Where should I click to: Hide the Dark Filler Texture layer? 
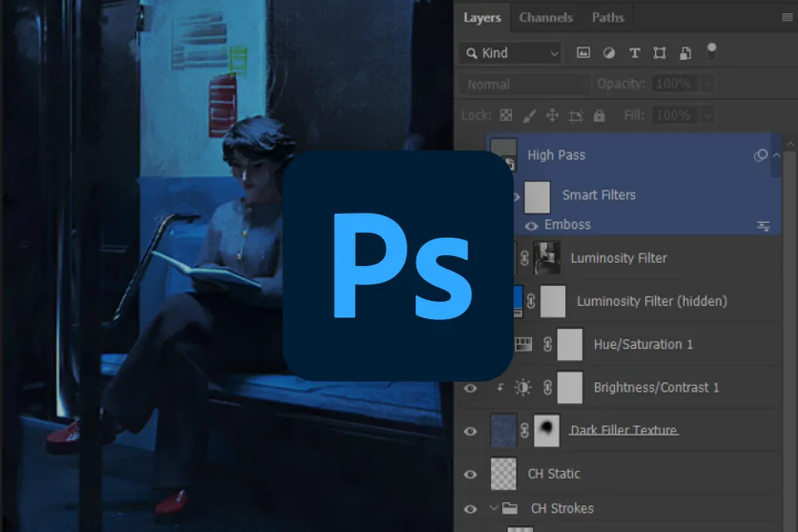tap(470, 431)
